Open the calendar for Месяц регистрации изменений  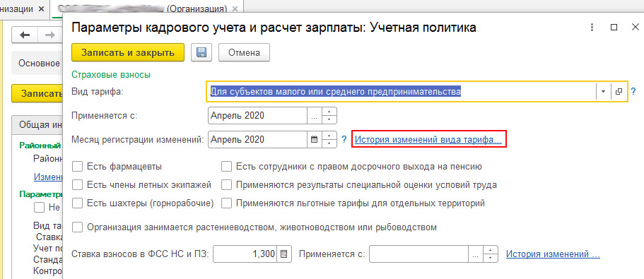[314, 140]
